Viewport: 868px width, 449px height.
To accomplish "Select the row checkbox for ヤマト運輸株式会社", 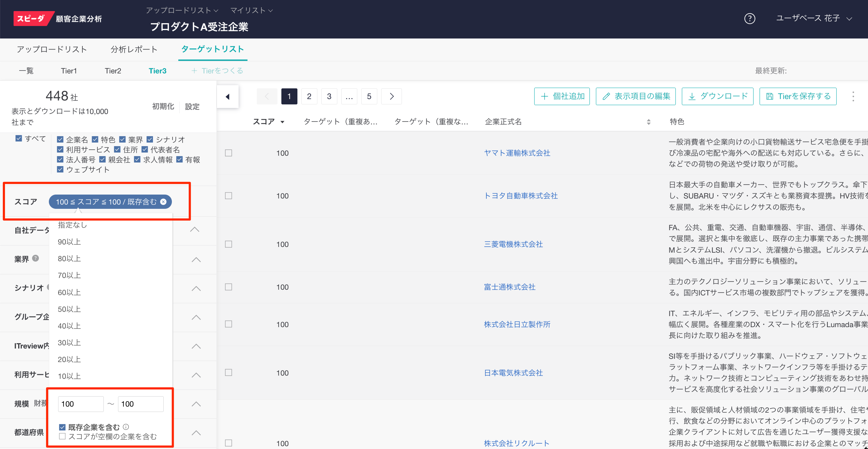I will (229, 153).
